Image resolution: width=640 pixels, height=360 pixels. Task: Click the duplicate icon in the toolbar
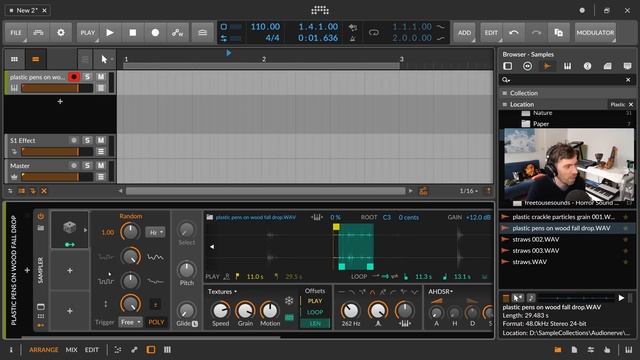tap(558, 33)
